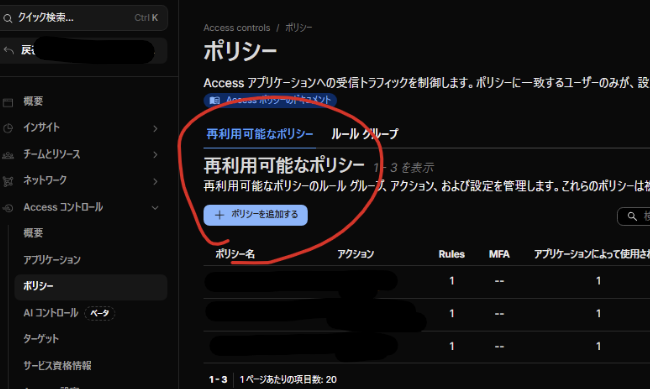Click the ポリシー breadcrumb
Viewport: 650px width, 389px height.
(298, 28)
